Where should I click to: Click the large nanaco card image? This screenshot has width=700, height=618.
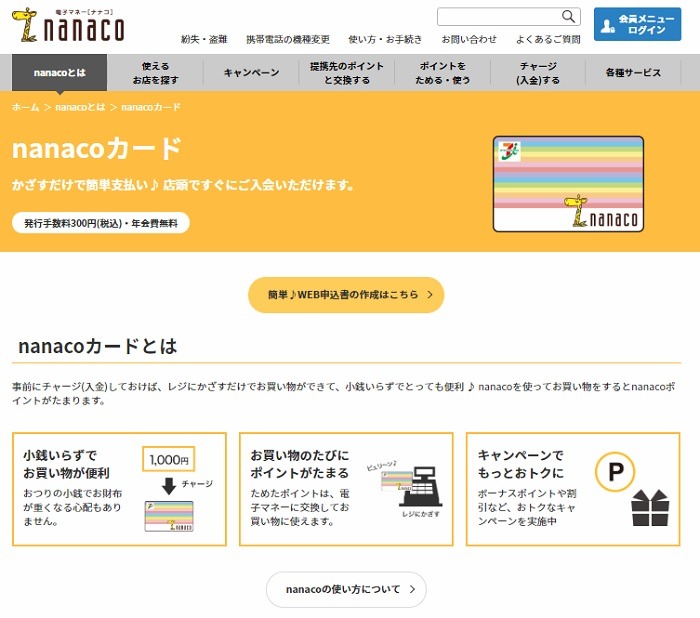568,184
